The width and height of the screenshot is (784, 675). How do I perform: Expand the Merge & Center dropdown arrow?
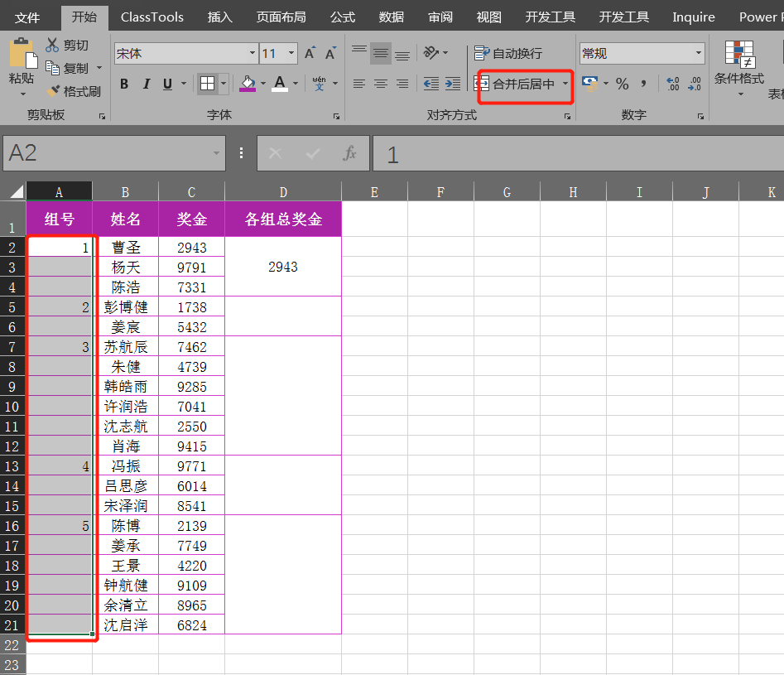pyautogui.click(x=565, y=84)
